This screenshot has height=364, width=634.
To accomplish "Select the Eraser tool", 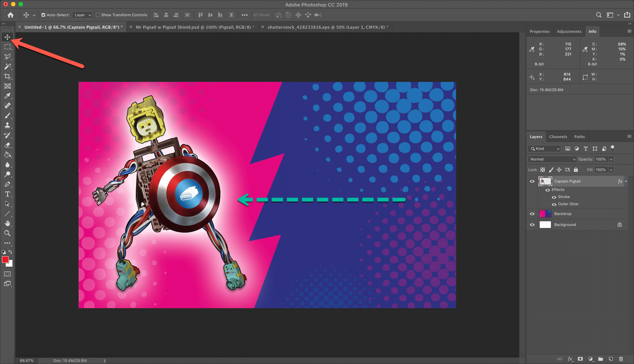I will click(7, 145).
